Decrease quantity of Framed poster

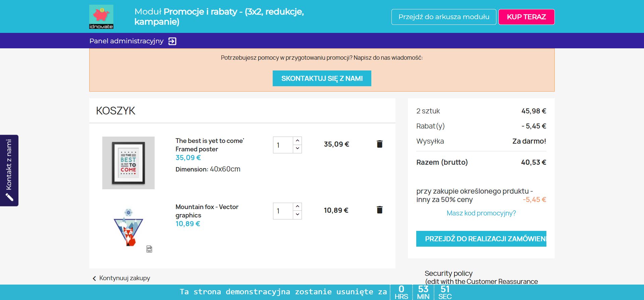tap(298, 149)
